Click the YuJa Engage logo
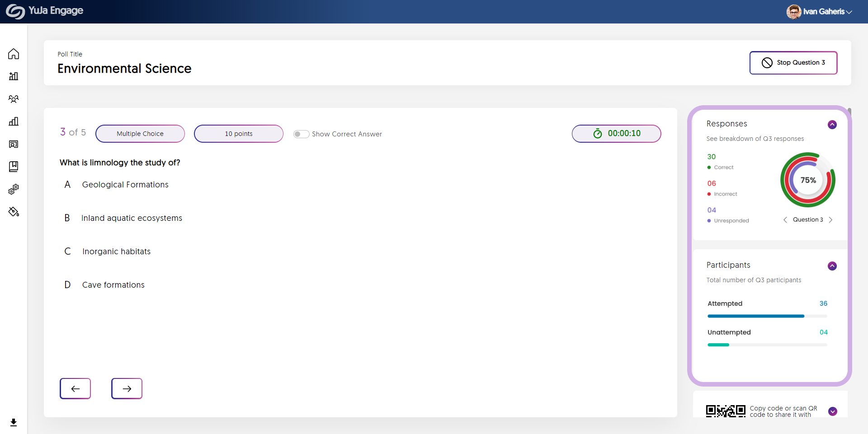The width and height of the screenshot is (868, 434). pyautogui.click(x=44, y=11)
